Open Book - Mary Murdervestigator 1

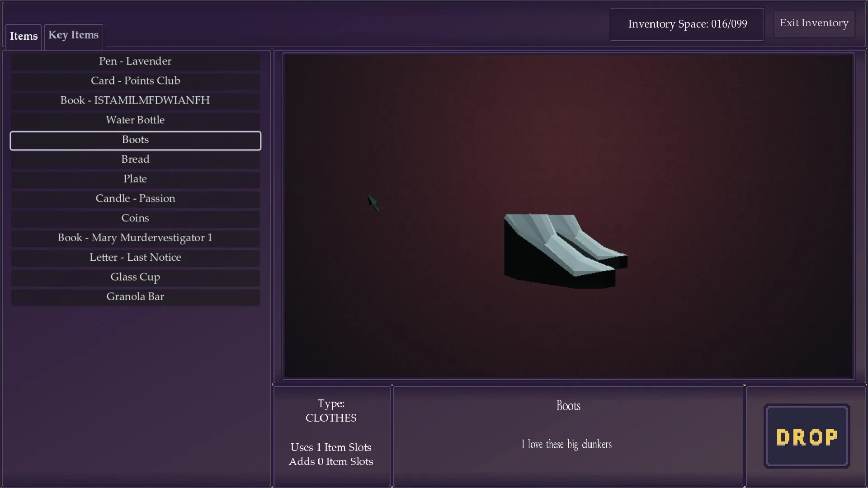135,238
